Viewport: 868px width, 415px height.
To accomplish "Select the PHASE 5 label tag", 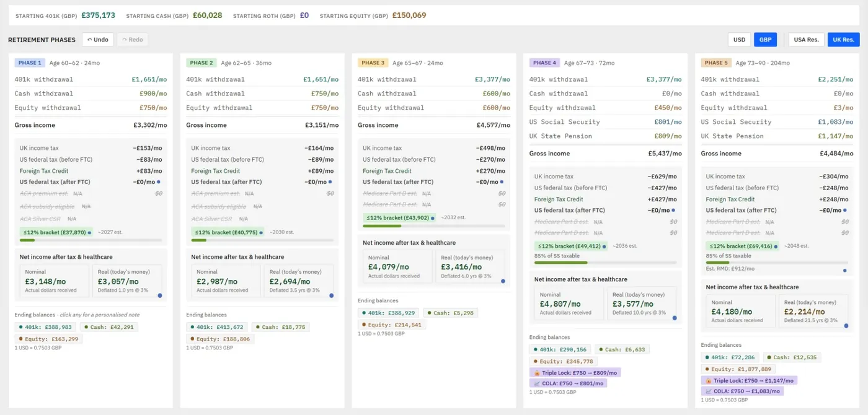I will tap(716, 63).
